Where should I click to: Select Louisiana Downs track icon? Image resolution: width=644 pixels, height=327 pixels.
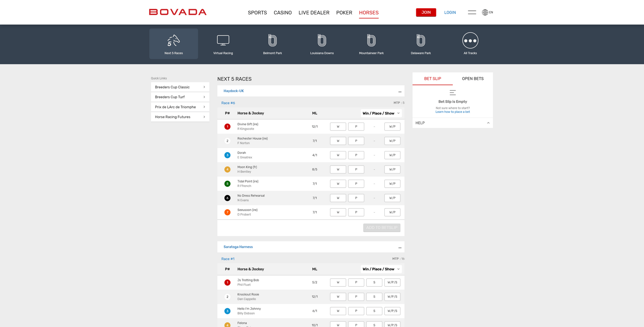click(322, 40)
